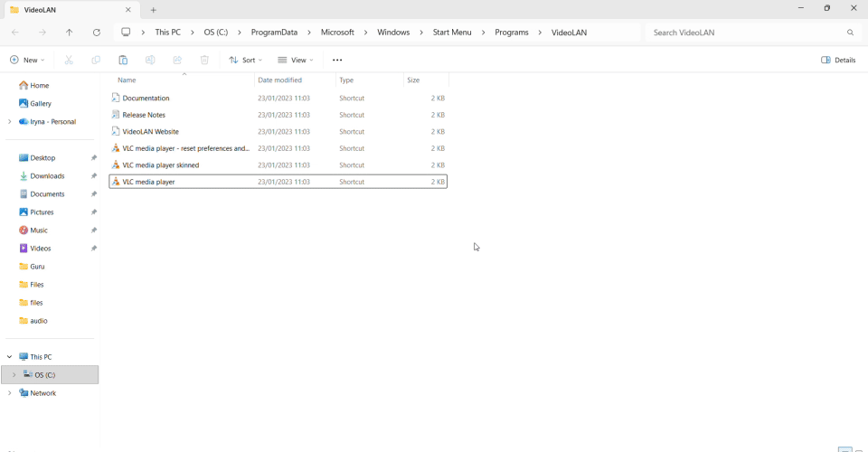Open chevron after Start Menu in breadcrumb
The height and width of the screenshot is (452, 868).
483,33
